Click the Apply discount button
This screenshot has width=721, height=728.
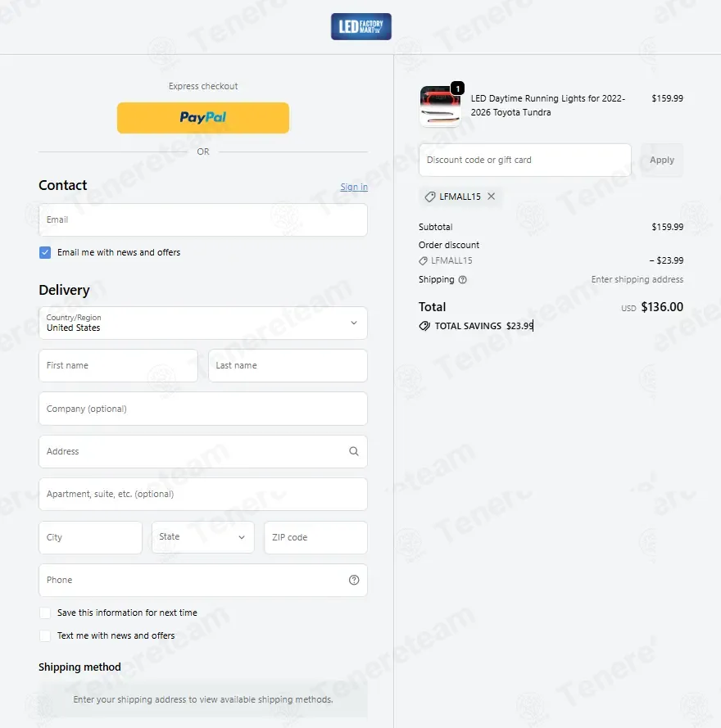coord(661,160)
